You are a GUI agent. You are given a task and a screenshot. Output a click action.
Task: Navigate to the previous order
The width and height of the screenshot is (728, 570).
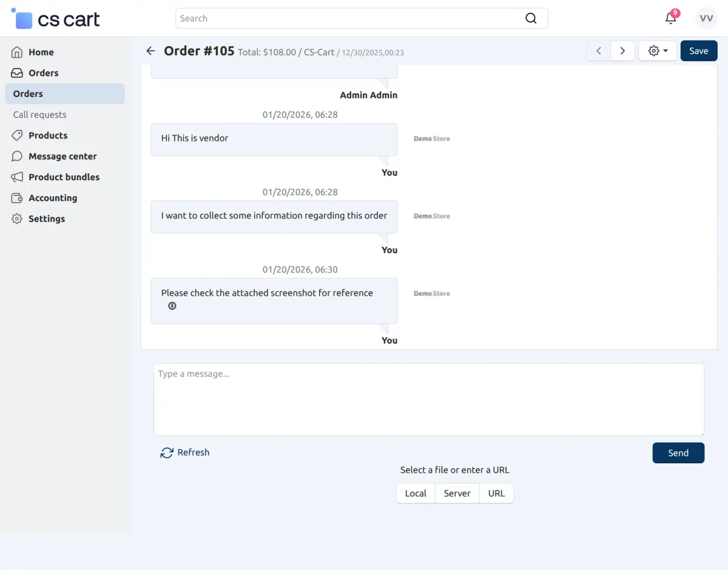coord(598,50)
